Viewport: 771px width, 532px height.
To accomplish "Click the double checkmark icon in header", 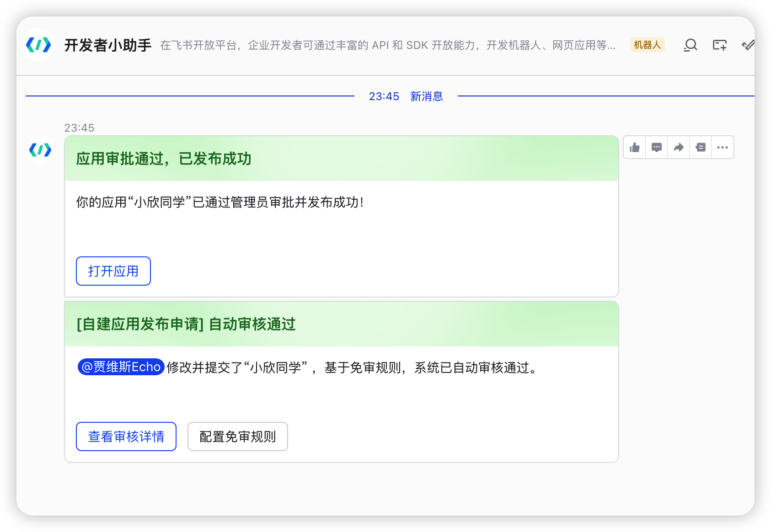I will coord(748,45).
